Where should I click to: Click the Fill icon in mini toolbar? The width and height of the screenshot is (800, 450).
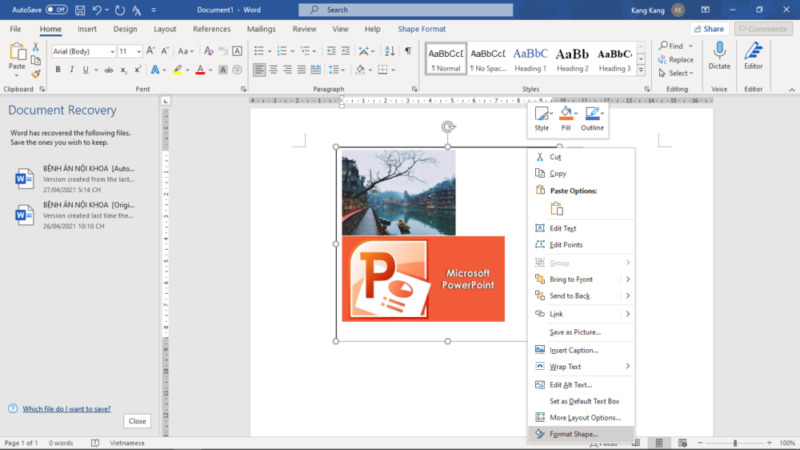pyautogui.click(x=566, y=115)
